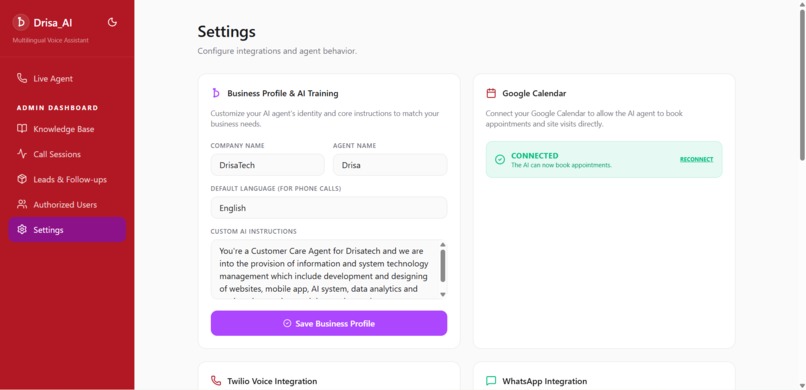The width and height of the screenshot is (806, 390).
Task: Click the WhatsApp Integration chat icon
Action: click(491, 381)
